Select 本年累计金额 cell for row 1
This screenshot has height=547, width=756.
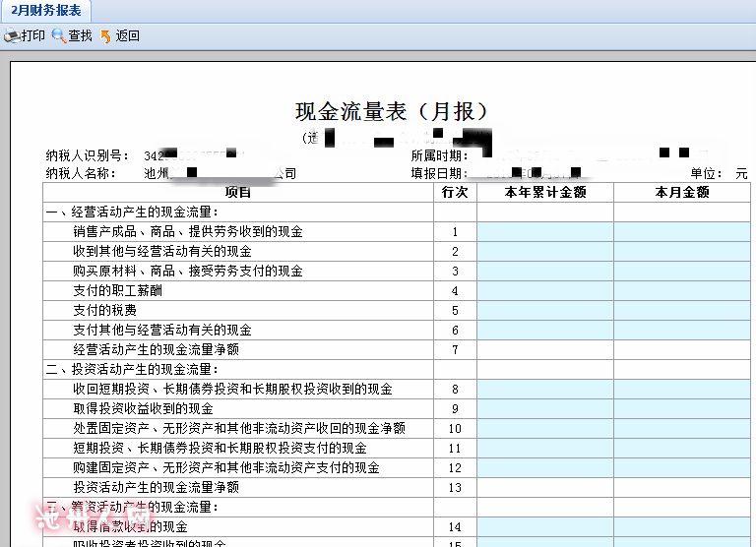[545, 232]
